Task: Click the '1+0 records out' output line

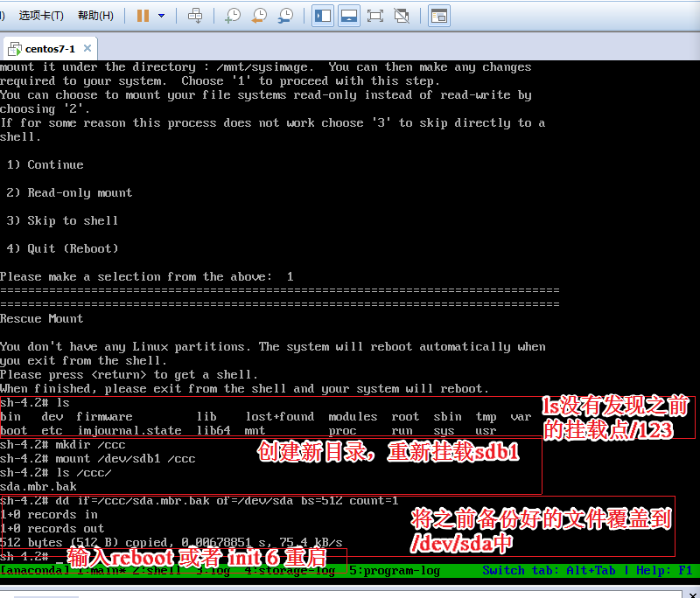Action: coord(52,528)
